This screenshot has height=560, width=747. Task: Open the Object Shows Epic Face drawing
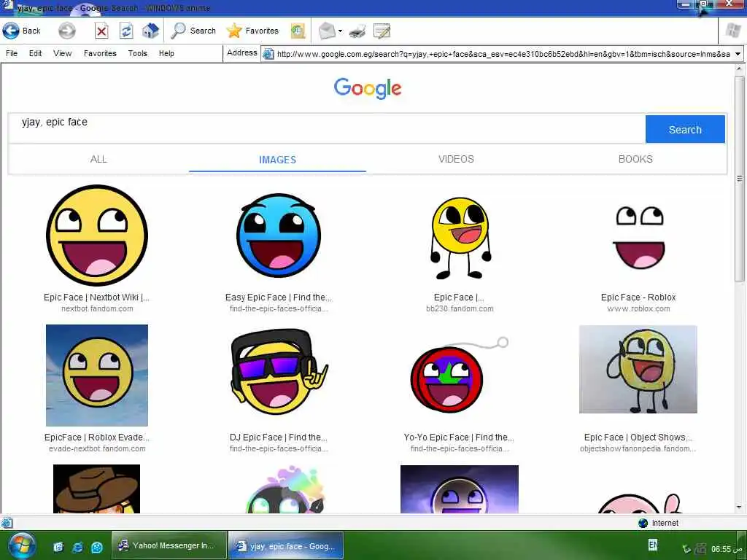(x=638, y=369)
